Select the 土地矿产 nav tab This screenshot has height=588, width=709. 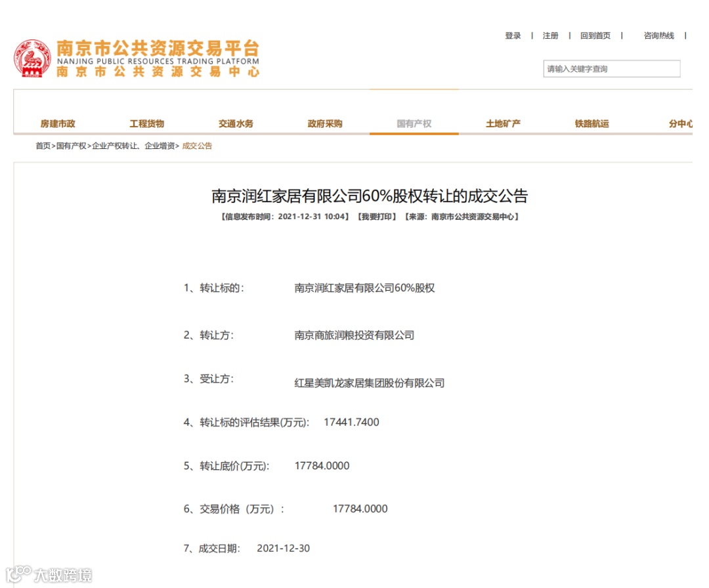[x=504, y=123]
